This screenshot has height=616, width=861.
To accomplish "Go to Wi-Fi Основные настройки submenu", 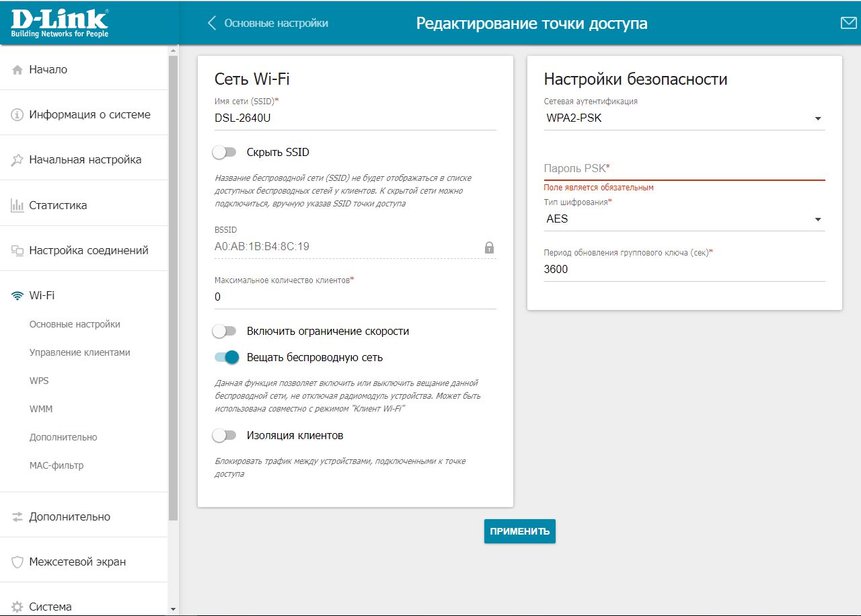I will click(75, 324).
